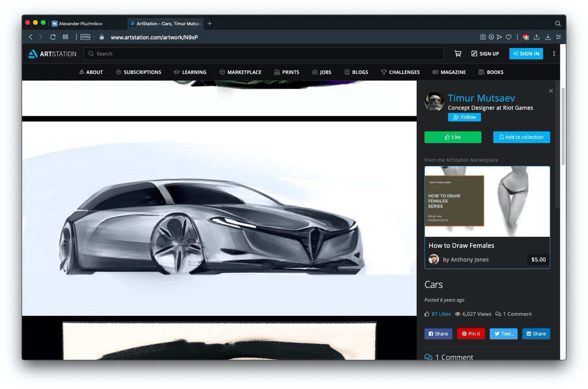The width and height of the screenshot is (588, 389).
Task: Click the send arrow icon in address bar
Action: click(x=500, y=37)
